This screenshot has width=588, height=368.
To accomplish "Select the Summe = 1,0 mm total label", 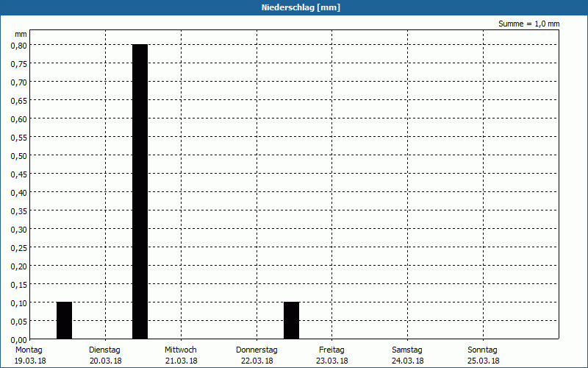I will [528, 24].
